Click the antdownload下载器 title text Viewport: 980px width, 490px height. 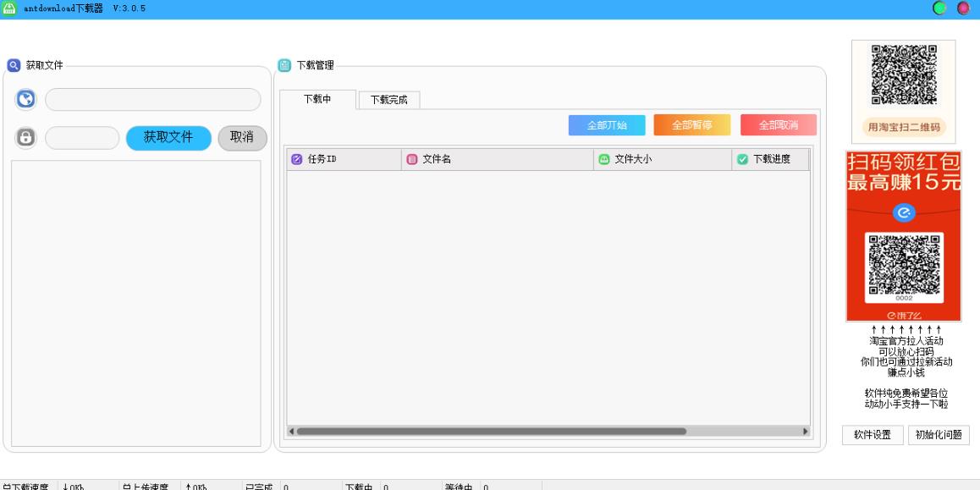coord(63,8)
